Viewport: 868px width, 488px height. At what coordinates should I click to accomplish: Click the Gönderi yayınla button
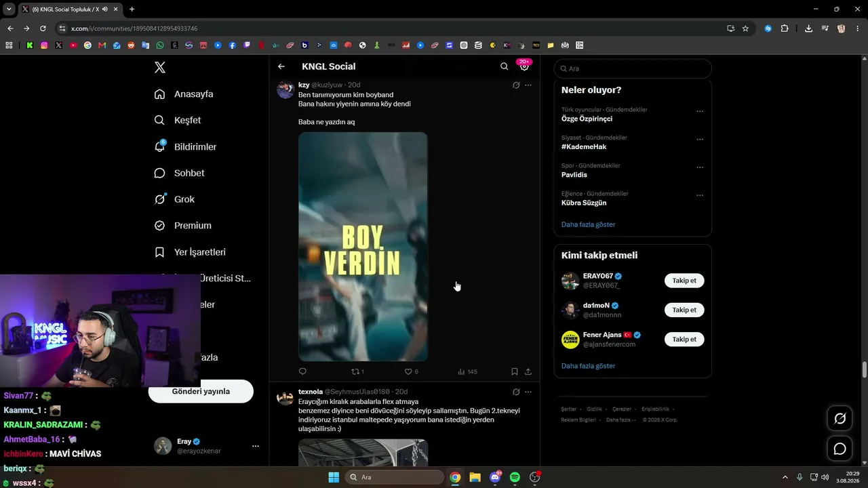point(201,391)
